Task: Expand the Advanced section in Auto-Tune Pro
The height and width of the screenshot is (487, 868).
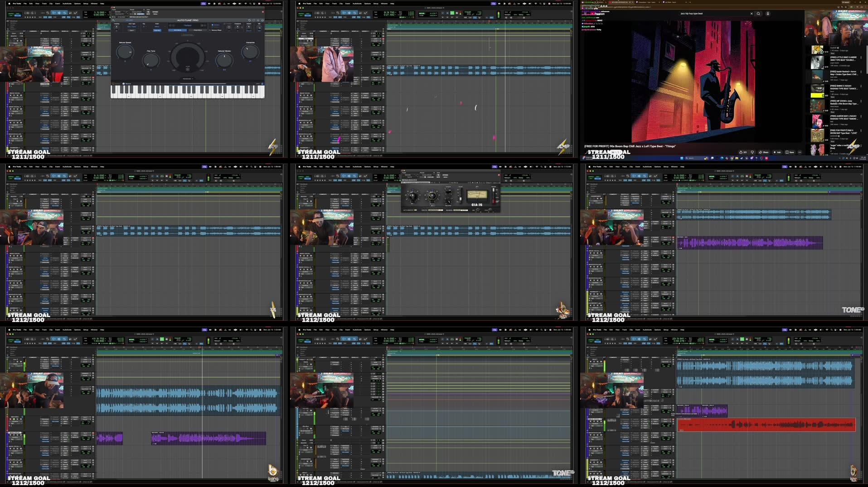Action: tap(187, 79)
